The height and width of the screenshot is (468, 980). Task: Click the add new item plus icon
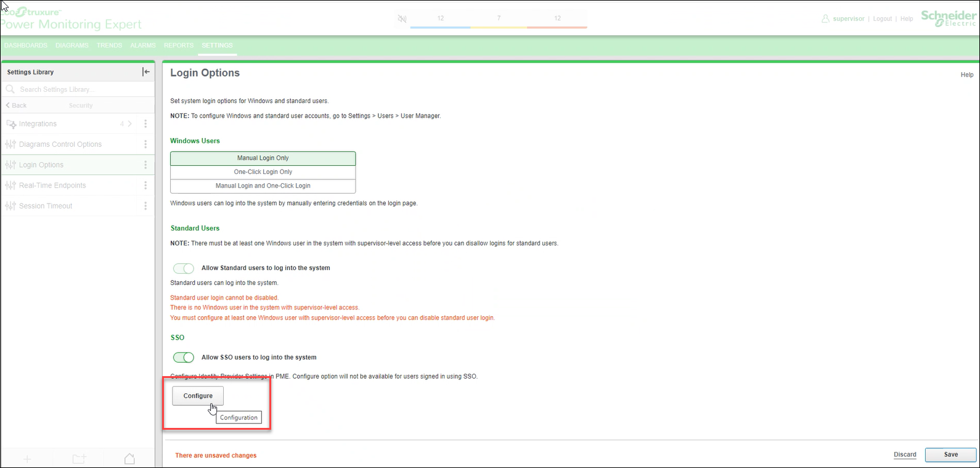(x=27, y=459)
